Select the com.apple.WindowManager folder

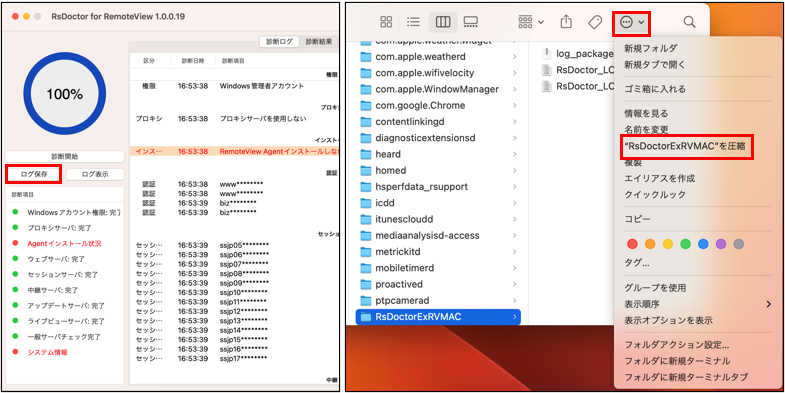438,89
